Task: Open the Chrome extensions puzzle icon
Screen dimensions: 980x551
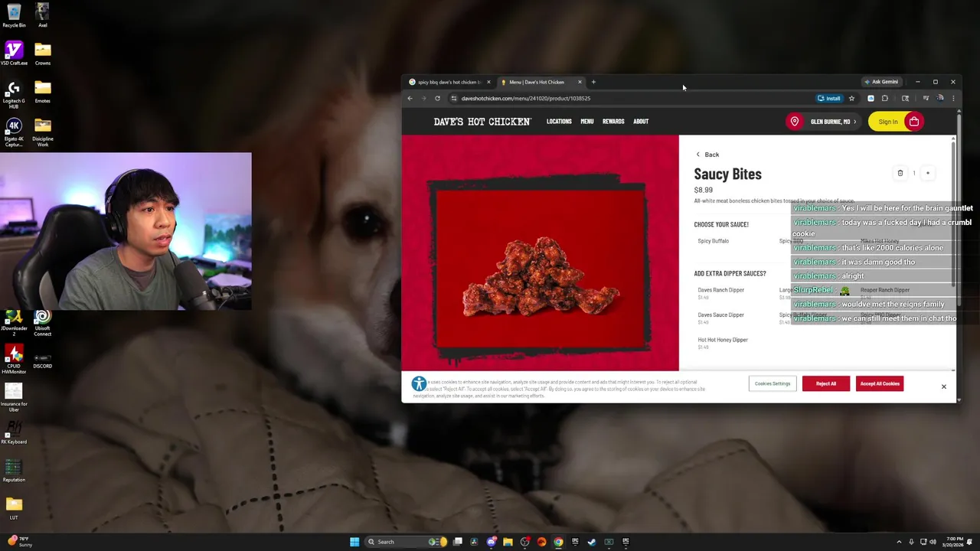Action: 885,98
